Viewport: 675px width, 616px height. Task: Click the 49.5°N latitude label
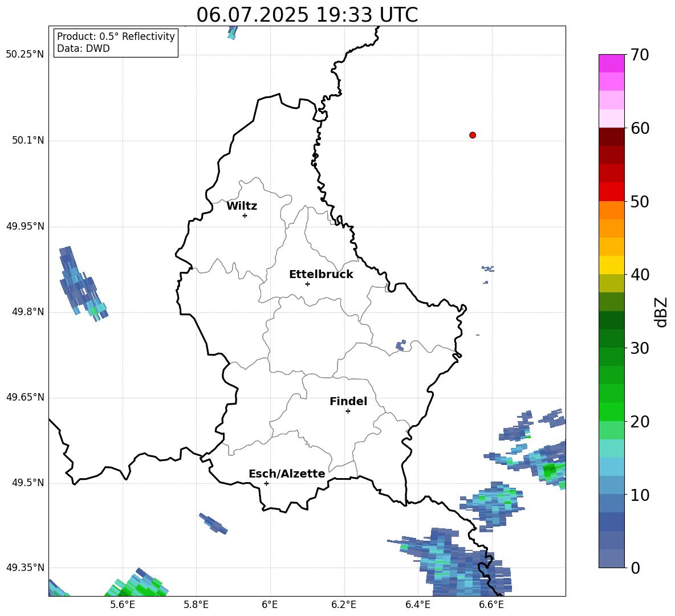pos(28,483)
